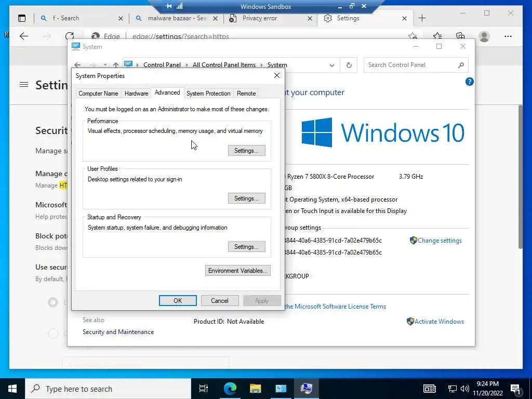This screenshot has height=399, width=532.
Task: Open Edge tab actions menu icon
Action: [22, 18]
